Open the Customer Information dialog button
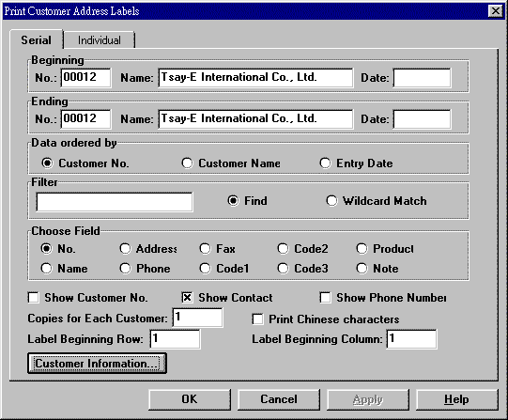The width and height of the screenshot is (508, 420). click(x=98, y=364)
